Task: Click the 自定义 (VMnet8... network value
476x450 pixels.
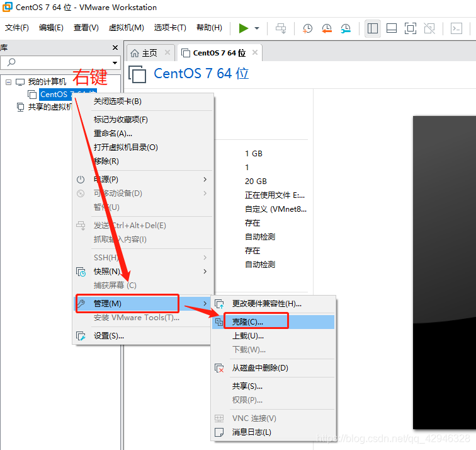Action: pos(276,209)
